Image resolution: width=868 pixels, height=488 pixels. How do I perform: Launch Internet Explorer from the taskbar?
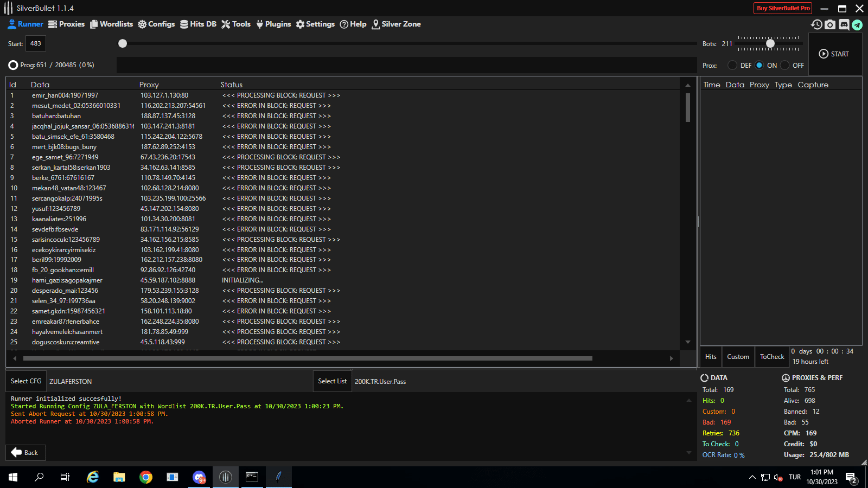[93, 477]
